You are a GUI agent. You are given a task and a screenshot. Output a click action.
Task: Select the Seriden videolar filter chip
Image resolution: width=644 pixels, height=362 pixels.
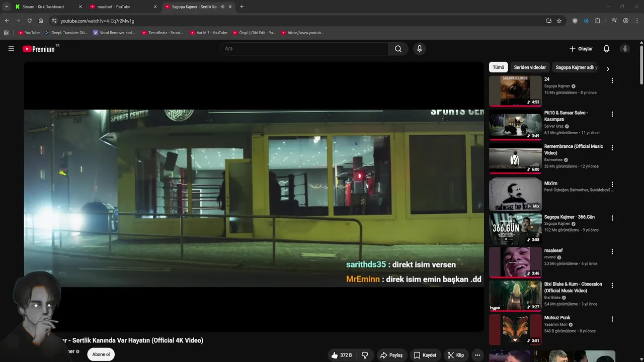point(530,67)
